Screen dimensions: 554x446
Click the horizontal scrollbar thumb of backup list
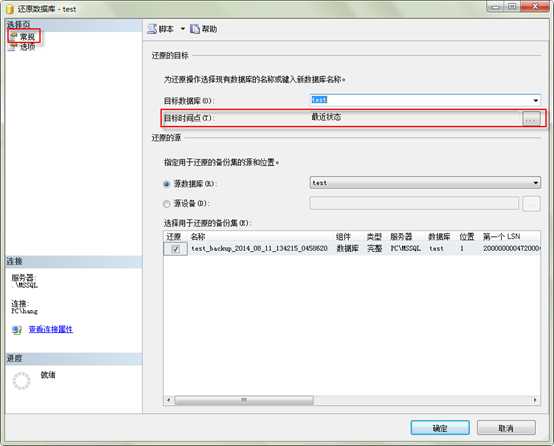(244, 400)
